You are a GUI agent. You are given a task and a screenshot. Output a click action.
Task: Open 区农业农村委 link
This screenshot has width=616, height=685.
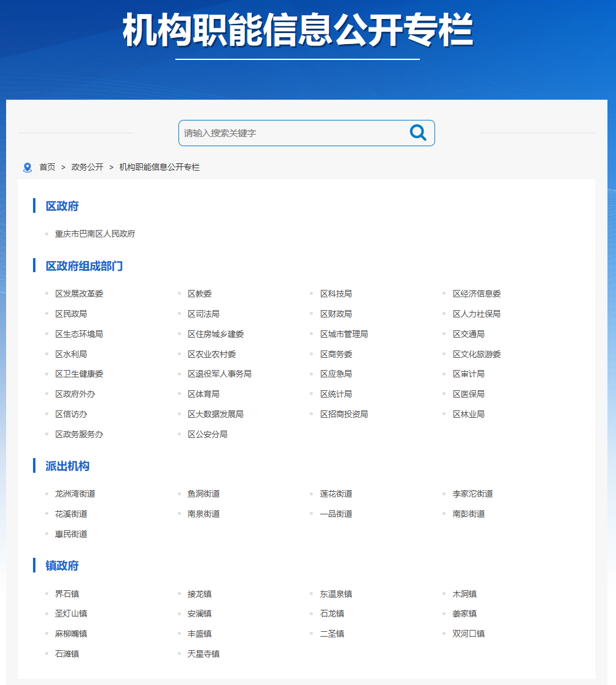pos(211,354)
